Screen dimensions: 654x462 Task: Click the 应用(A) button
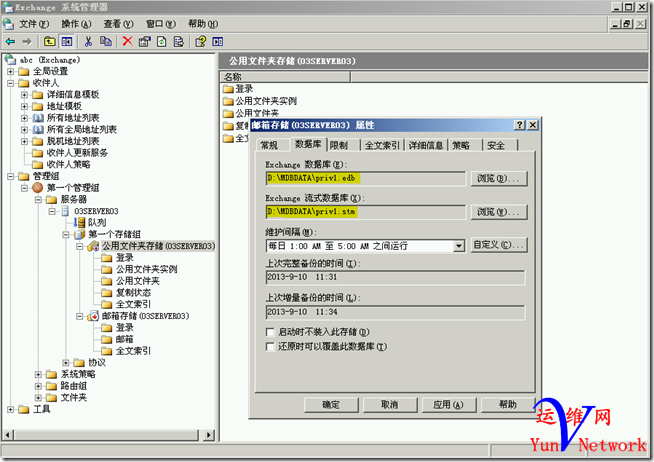click(x=449, y=404)
